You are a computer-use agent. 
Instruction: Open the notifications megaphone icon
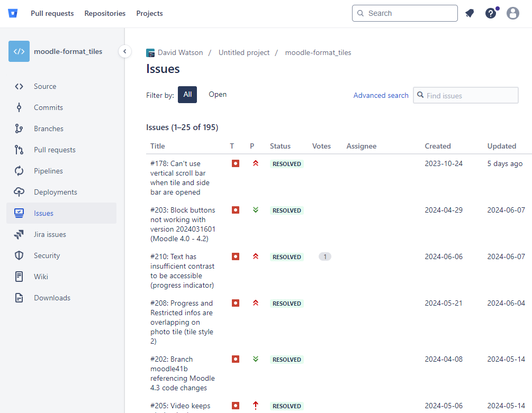470,13
